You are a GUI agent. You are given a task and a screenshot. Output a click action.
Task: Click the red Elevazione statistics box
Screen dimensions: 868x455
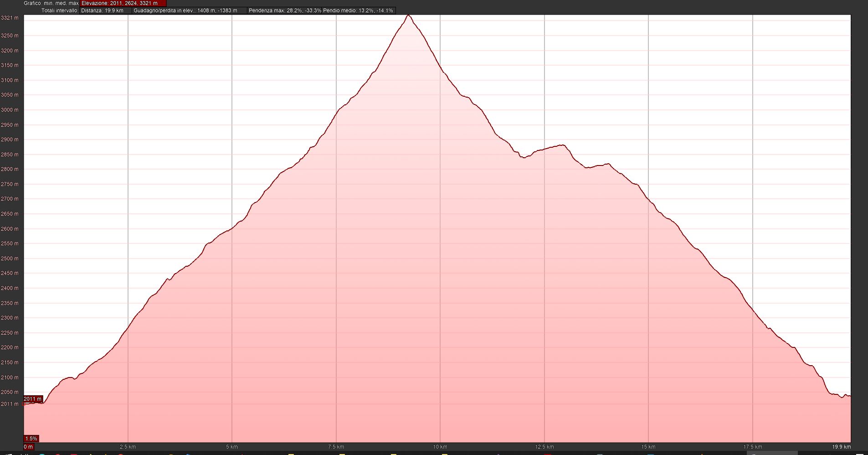[x=123, y=3]
